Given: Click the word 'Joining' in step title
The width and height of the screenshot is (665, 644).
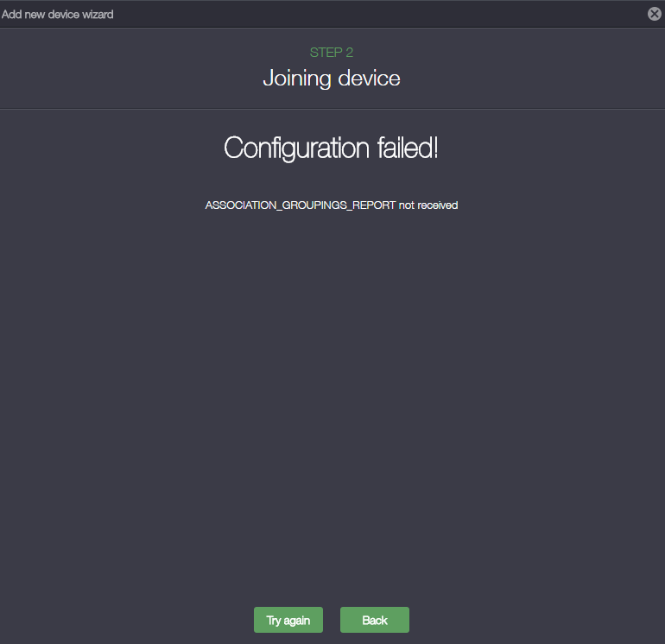Looking at the screenshot, I should [297, 79].
